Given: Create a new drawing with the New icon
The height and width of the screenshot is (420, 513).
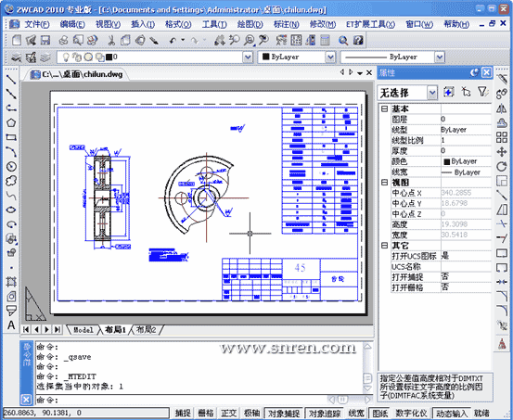Looking at the screenshot, I should 17,40.
